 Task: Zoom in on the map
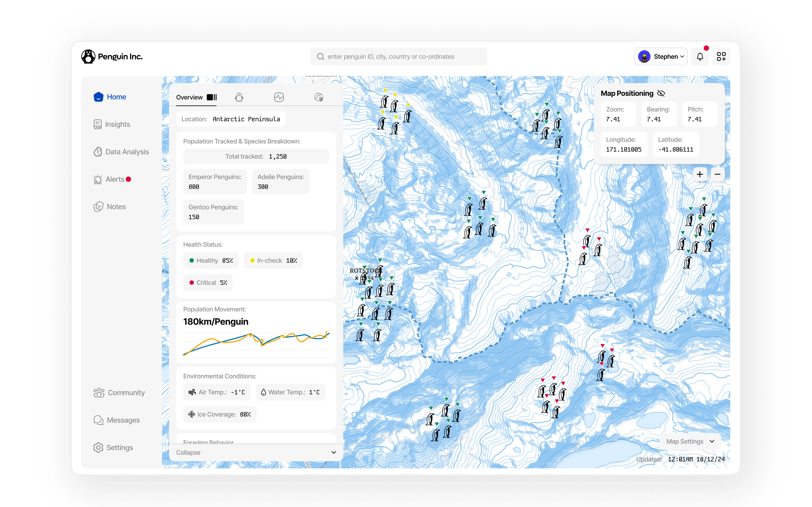700,174
